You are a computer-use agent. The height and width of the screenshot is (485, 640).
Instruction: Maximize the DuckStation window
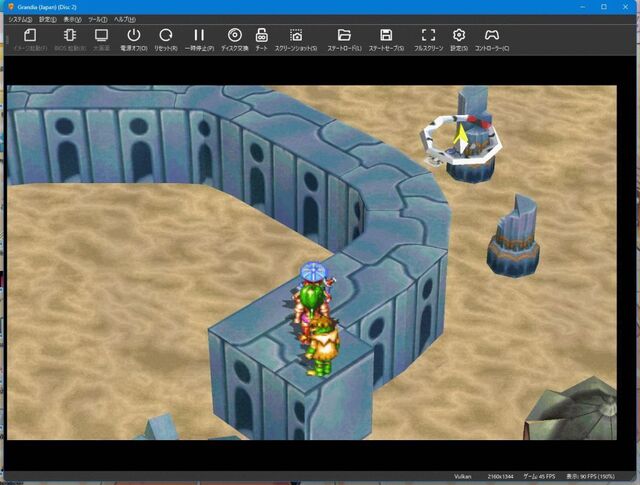point(604,7)
